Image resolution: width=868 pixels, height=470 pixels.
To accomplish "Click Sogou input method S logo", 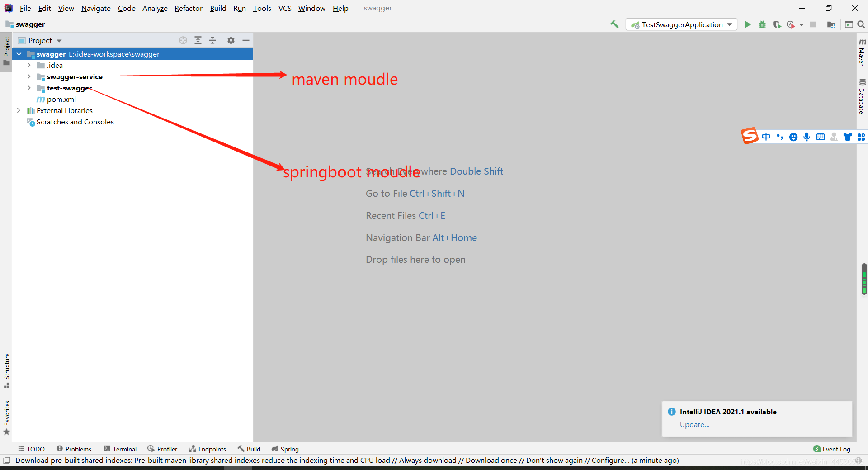I will 749,136.
